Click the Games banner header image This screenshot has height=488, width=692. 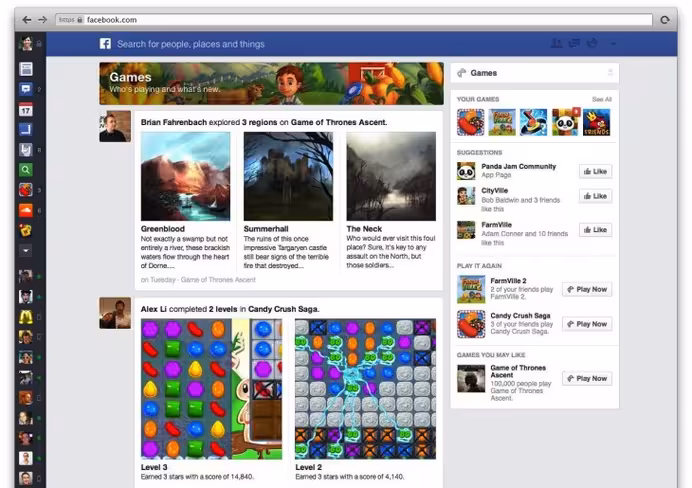(x=271, y=83)
